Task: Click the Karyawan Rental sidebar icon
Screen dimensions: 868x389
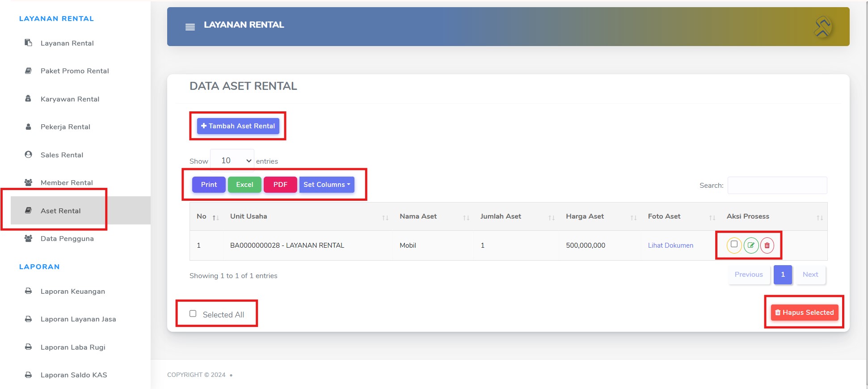Action: pos(28,98)
